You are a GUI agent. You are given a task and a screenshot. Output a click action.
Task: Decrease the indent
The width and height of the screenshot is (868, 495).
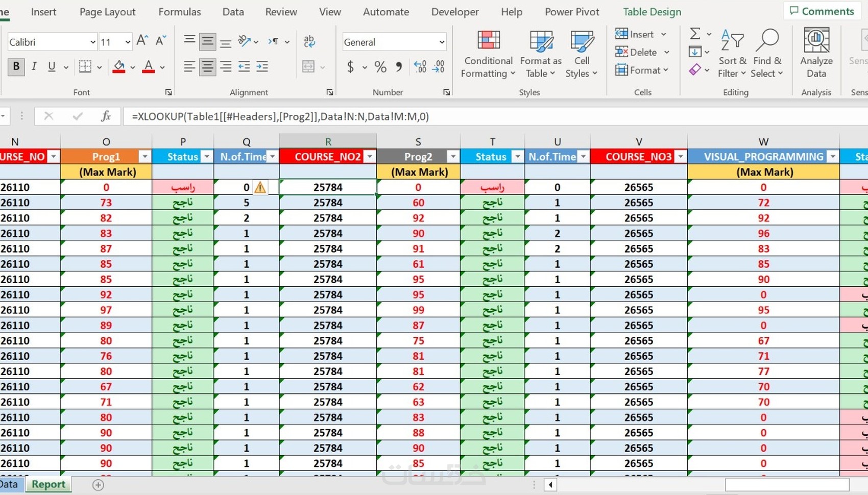[244, 66]
